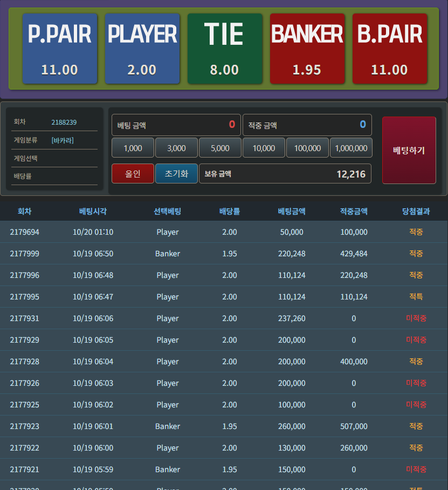The height and width of the screenshot is (490, 448).
Task: Click the 베팅시각 column header
Action: pyautogui.click(x=93, y=211)
